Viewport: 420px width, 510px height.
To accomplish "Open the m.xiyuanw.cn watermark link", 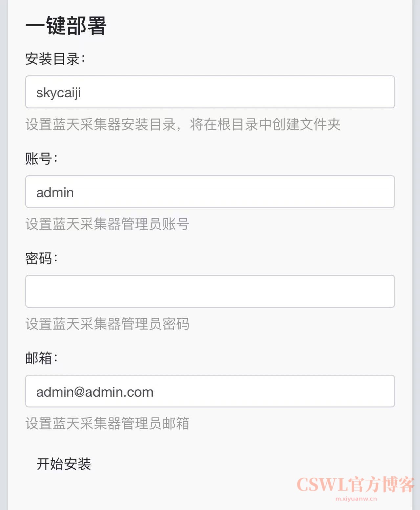I will [356, 499].
